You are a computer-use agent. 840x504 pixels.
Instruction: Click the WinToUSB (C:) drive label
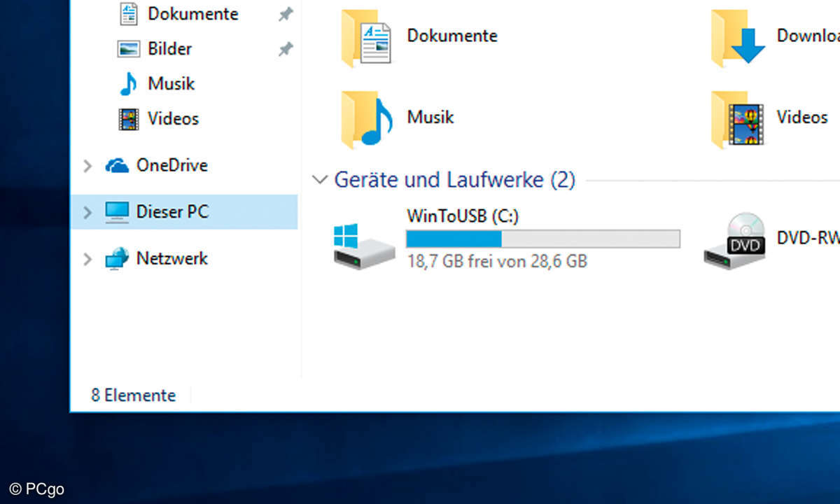pos(463,217)
